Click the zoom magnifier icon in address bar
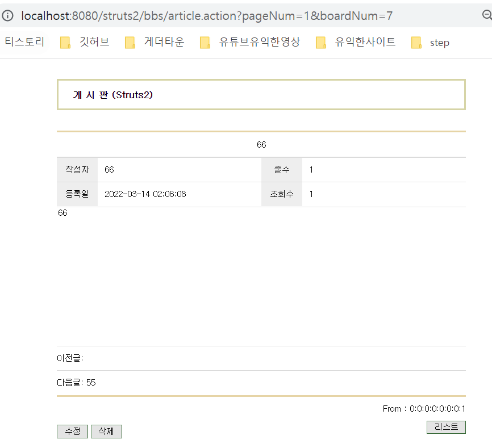 487,15
